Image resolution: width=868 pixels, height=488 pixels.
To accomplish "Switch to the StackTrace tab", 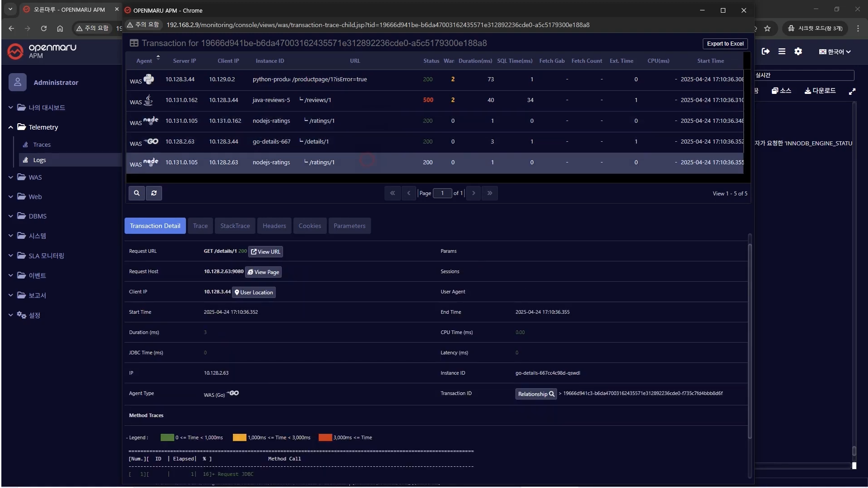I will (235, 226).
